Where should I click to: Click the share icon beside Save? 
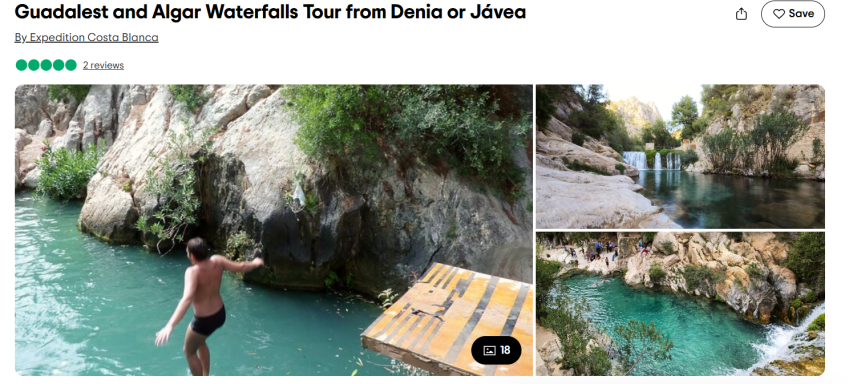click(x=741, y=14)
